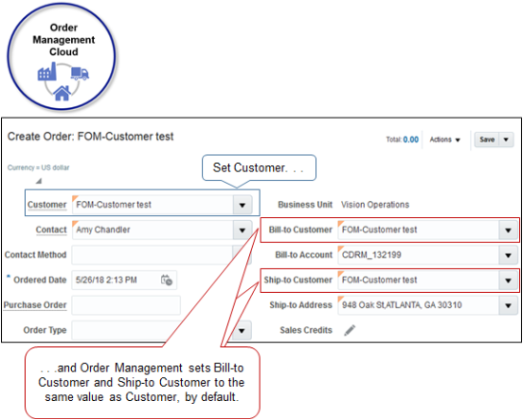Viewport: 523px width, 420px height.
Task: Click the Customer label link
Action: (x=46, y=205)
